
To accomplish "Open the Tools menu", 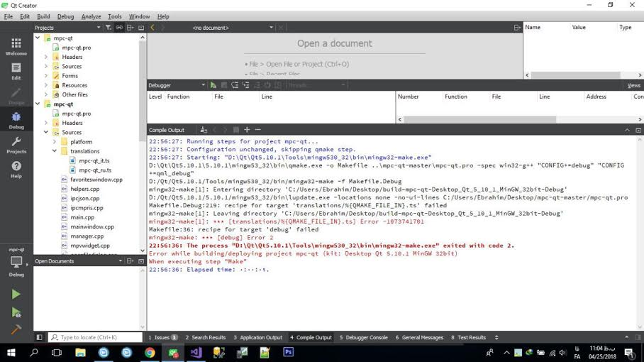I will pos(115,16).
